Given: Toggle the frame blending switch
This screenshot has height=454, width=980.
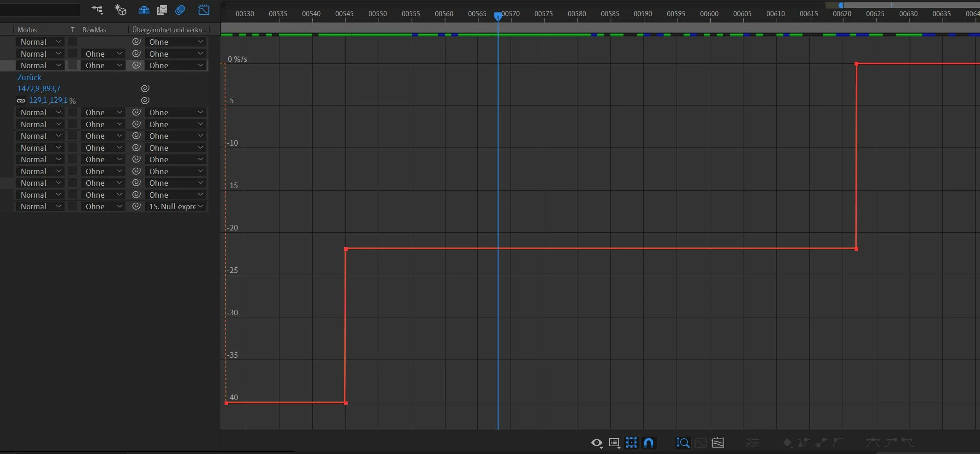Looking at the screenshot, I should (162, 10).
